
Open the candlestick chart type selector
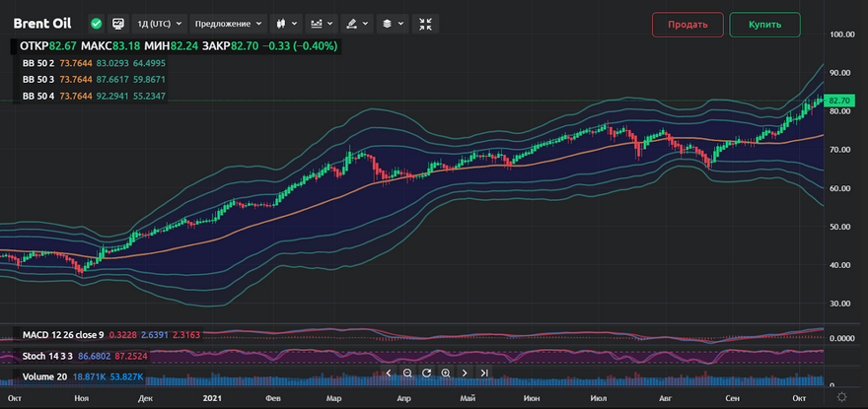286,23
